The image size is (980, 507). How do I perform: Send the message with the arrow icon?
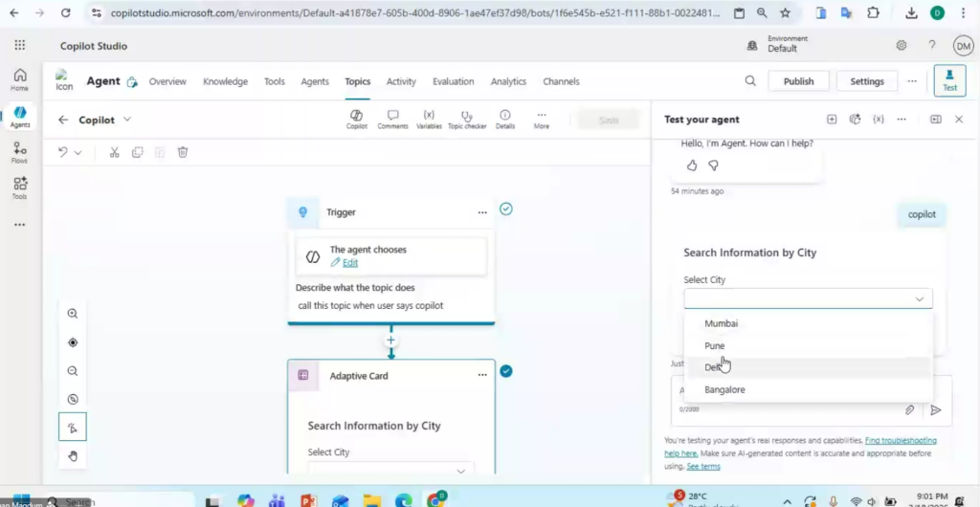pyautogui.click(x=936, y=410)
